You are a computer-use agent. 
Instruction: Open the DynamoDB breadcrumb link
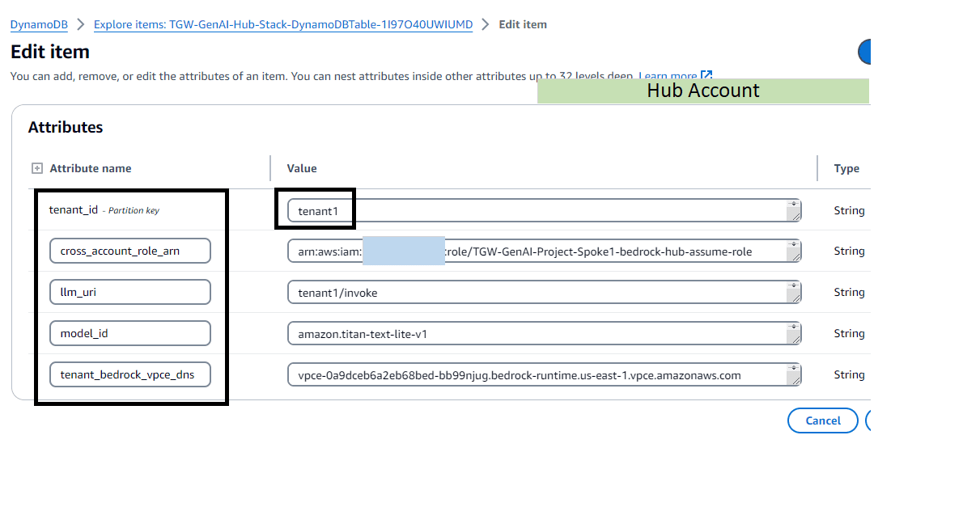(x=39, y=24)
